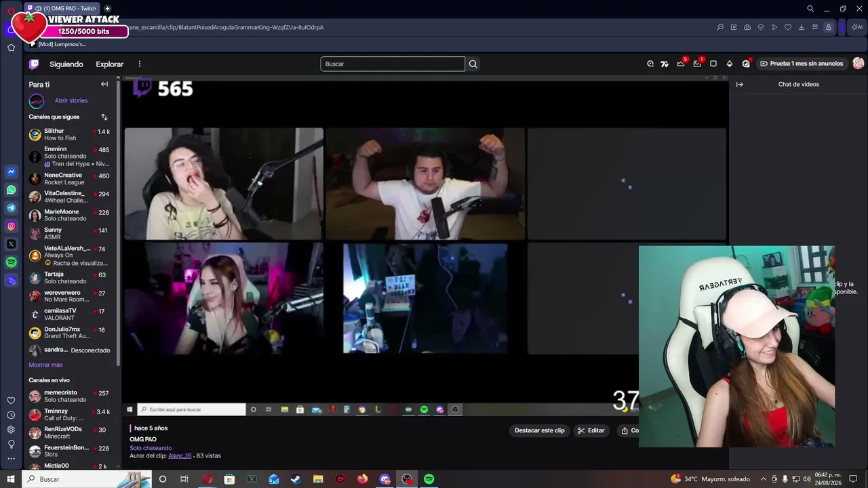Open Microsoft Store from the taskbar
Viewport: 868px width, 488px height.
pyautogui.click(x=229, y=479)
